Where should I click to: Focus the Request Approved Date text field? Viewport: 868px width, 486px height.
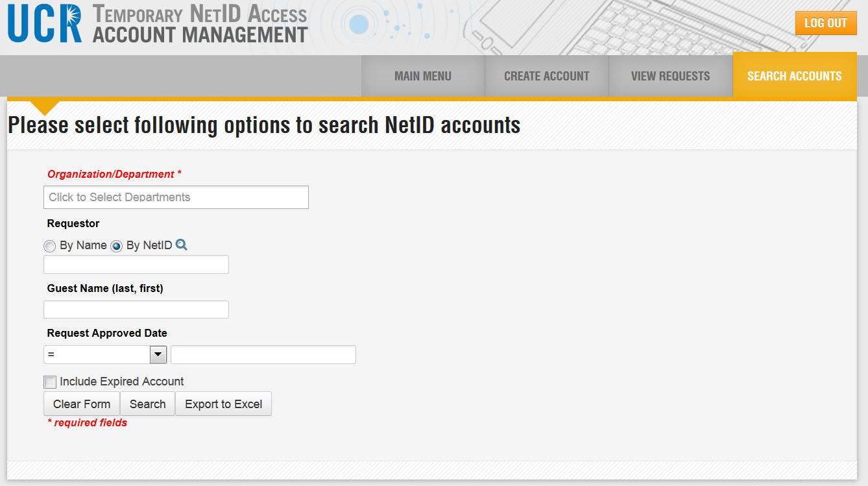[x=263, y=355]
